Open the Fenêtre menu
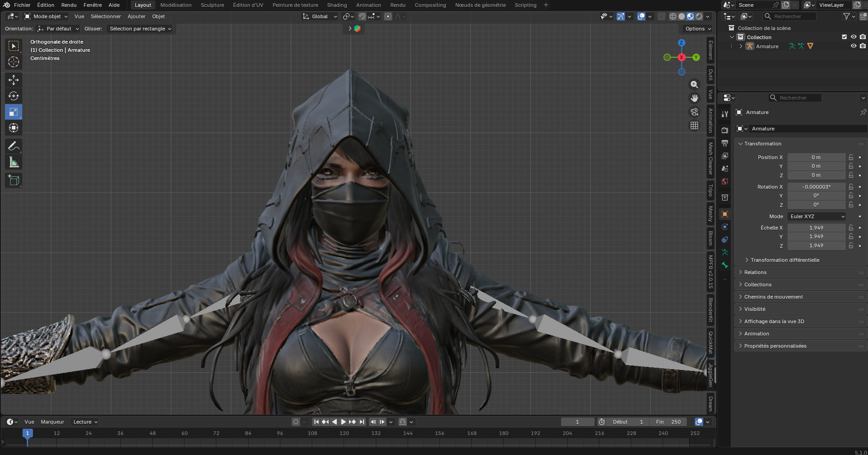The height and width of the screenshot is (455, 868). [93, 5]
